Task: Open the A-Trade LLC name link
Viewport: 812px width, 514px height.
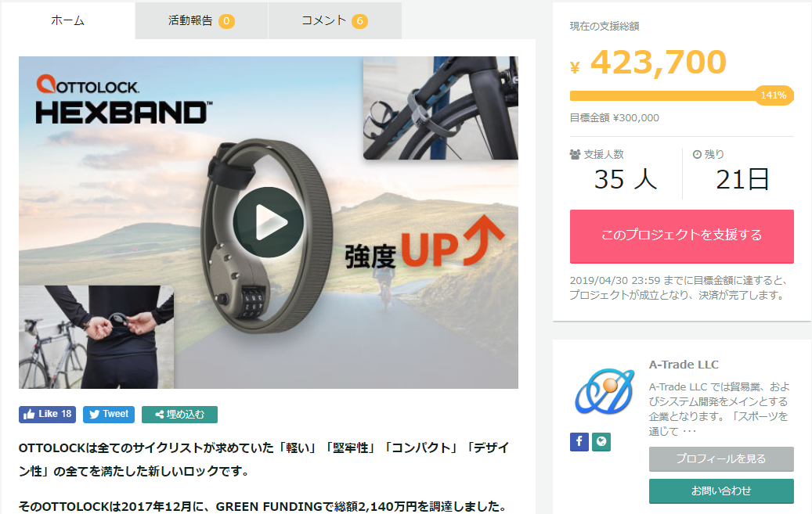Action: point(684,365)
